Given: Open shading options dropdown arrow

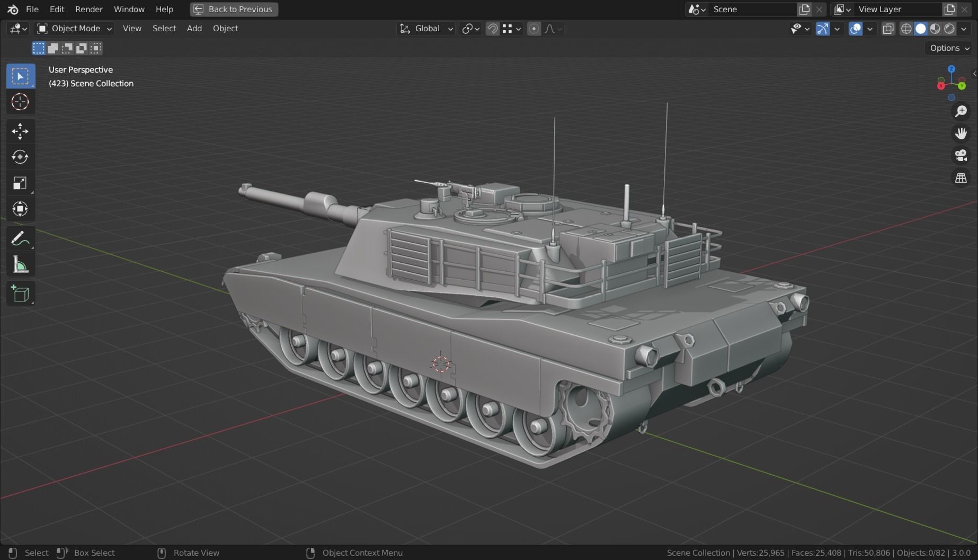Looking at the screenshot, I should 964,29.
